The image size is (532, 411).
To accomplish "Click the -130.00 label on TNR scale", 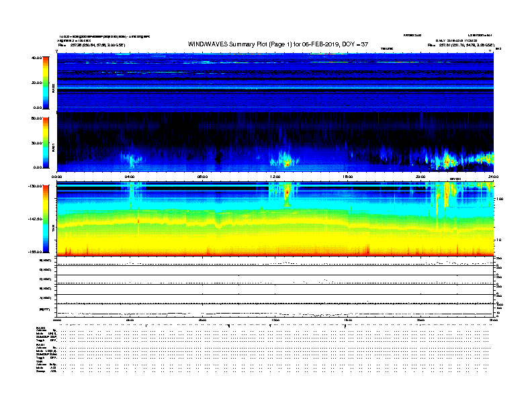I will pos(36,186).
